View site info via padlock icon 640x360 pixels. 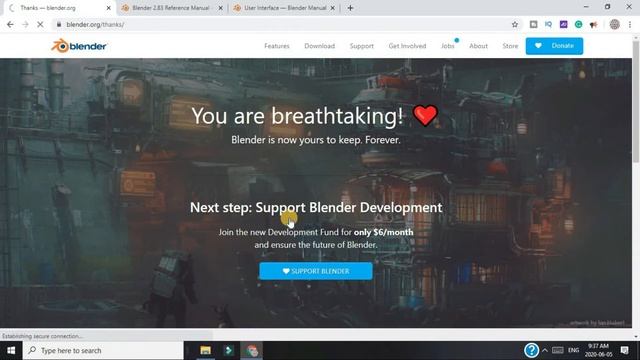[x=59, y=24]
